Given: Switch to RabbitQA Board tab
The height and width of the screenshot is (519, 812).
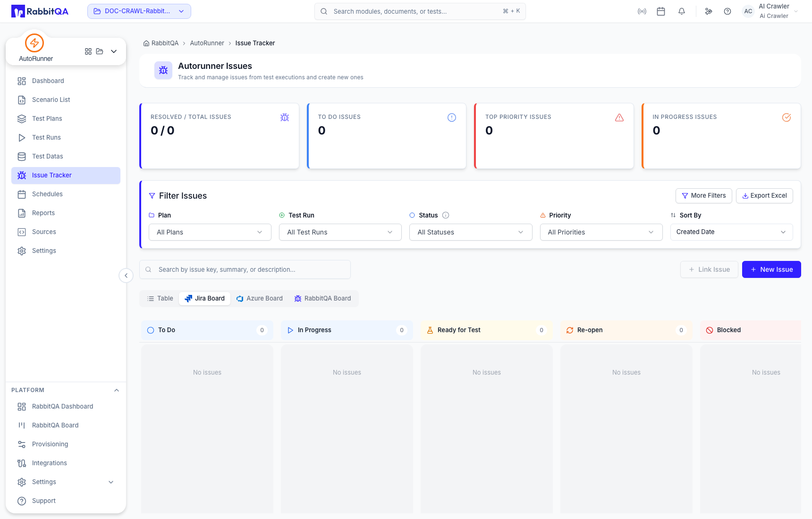Looking at the screenshot, I should pos(323,299).
